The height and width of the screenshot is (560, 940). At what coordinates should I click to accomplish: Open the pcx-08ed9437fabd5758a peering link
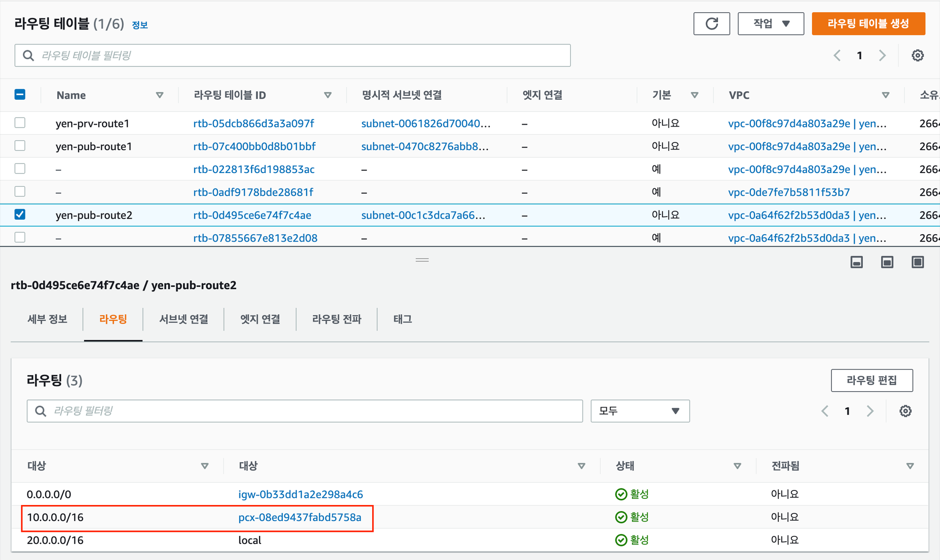[x=300, y=517]
